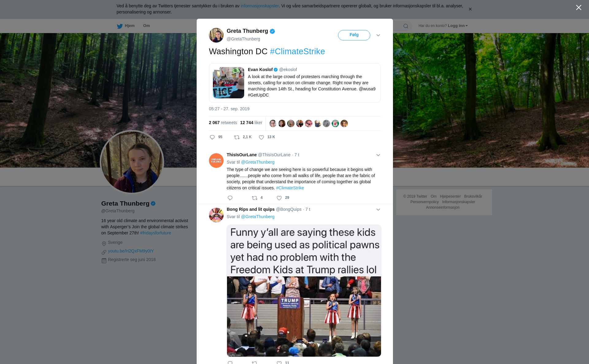Click the retweet icon showing 2,1 K
Image resolution: width=589 pixels, height=364 pixels.
[237, 137]
